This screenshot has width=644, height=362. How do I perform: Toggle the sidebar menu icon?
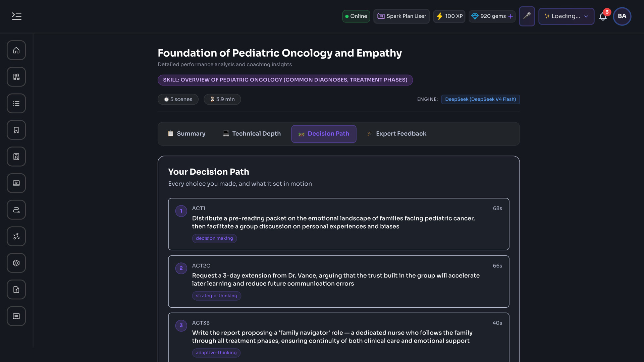point(16,16)
